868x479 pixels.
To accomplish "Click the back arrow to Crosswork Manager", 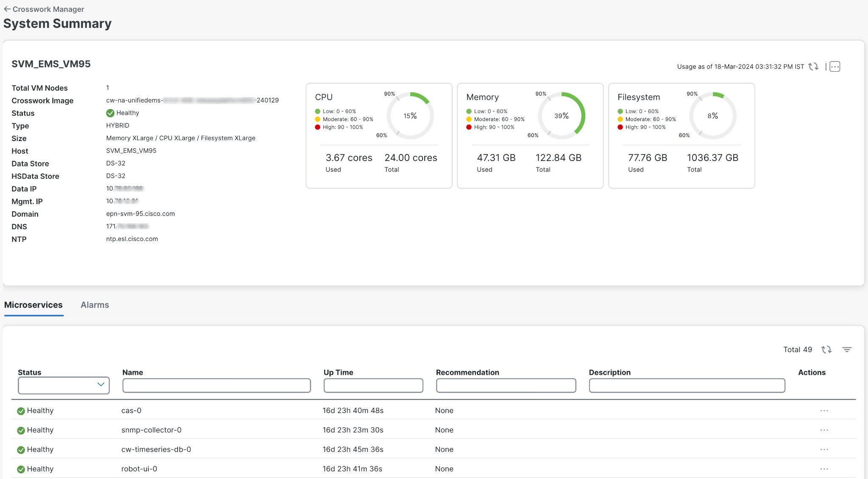I will (6, 8).
